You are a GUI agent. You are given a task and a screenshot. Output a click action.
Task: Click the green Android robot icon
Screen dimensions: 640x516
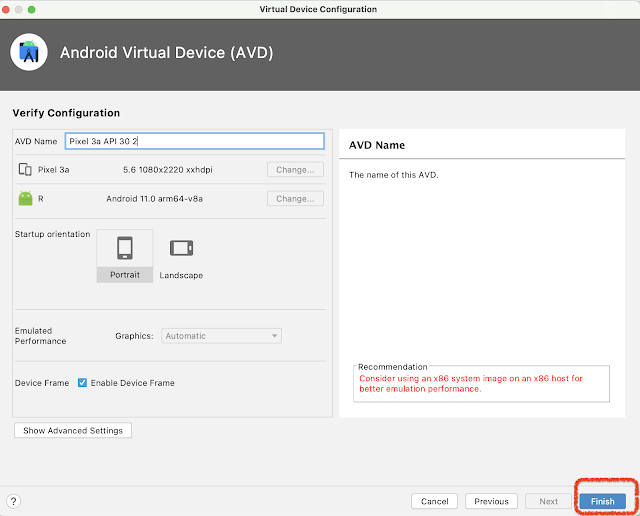click(25, 198)
